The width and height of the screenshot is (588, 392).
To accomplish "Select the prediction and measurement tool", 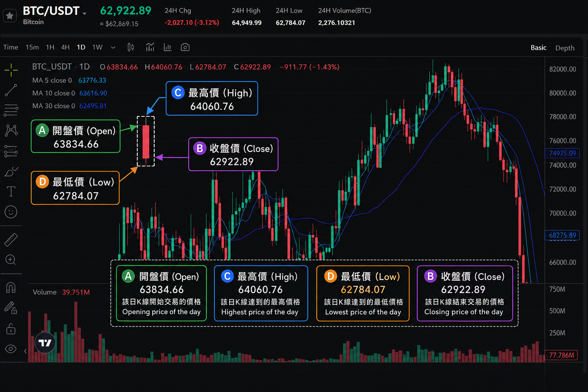I will [x=11, y=151].
